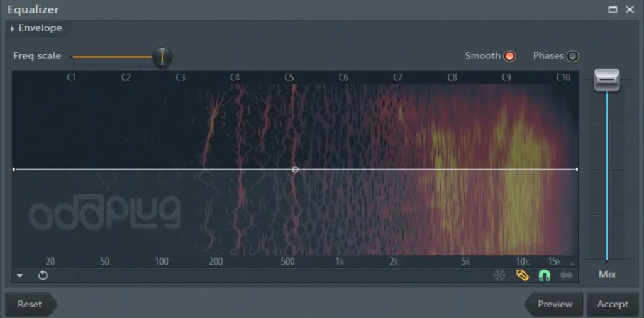Close the Equalizer window

point(630,9)
